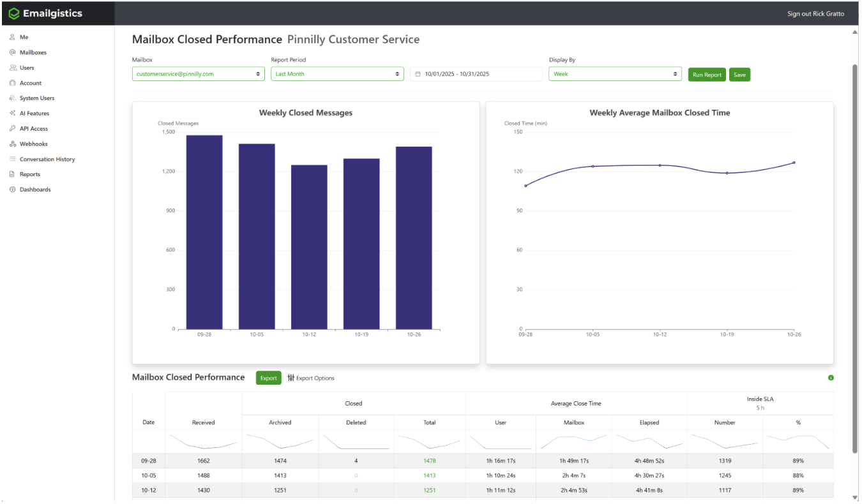
Task: Click the AI Features sparkle icon
Action: [12, 113]
